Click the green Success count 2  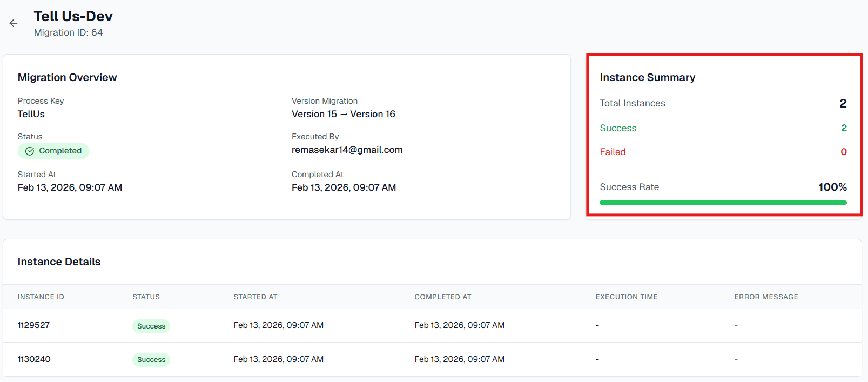pos(844,128)
